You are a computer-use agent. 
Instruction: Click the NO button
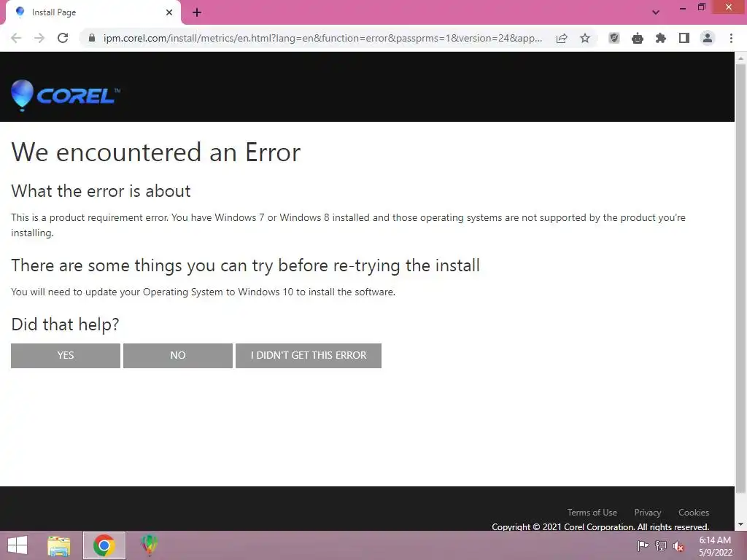(x=178, y=356)
